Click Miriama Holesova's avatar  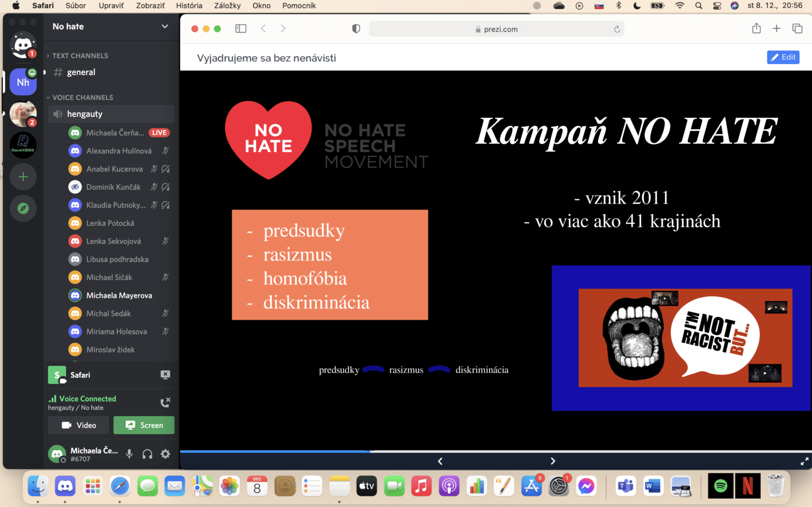coord(75,331)
